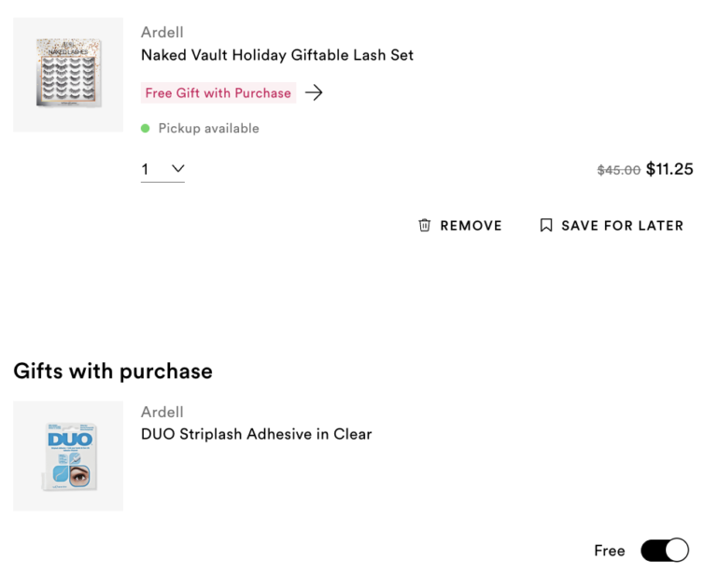Click the Free Gift with Purchase badge
704x588 pixels.
tap(218, 92)
